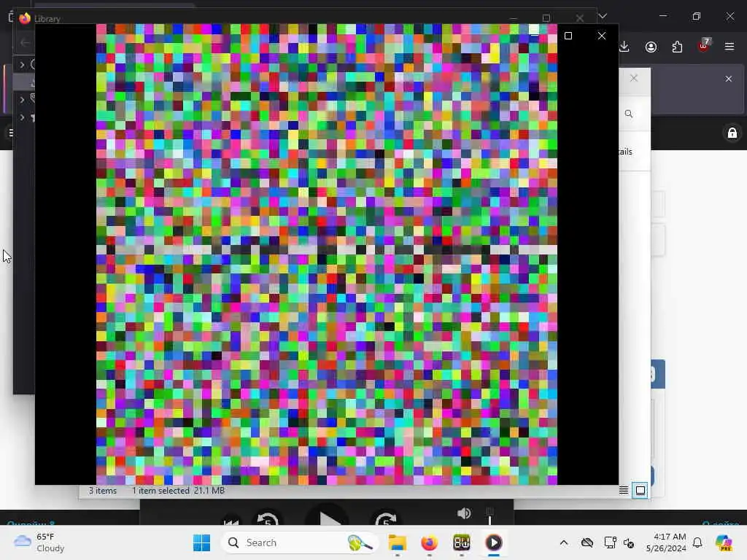Open Firefox extensions puzzle icon
Screen dimensions: 747x560
677,47
